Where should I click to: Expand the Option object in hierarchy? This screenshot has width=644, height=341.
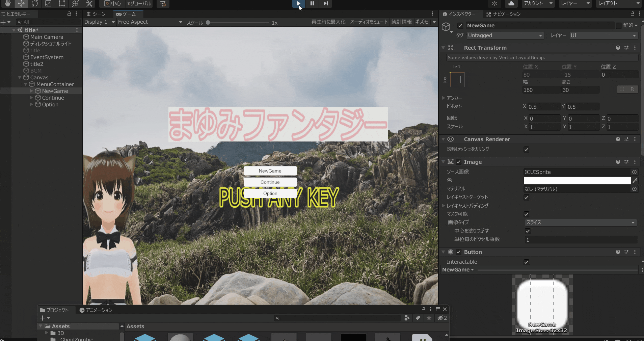[x=31, y=105]
